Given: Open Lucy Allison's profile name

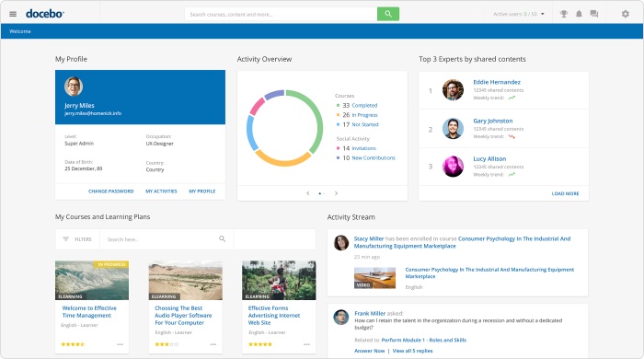Looking at the screenshot, I should tap(489, 159).
